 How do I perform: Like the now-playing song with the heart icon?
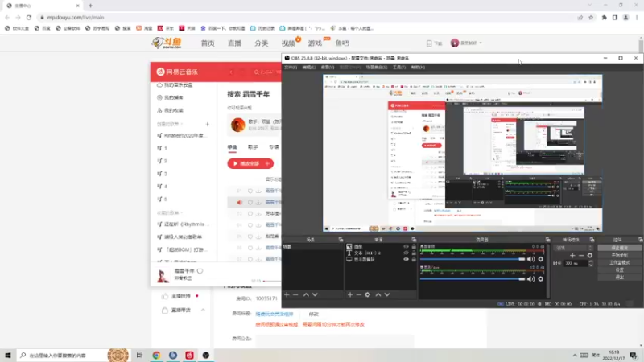point(200,271)
